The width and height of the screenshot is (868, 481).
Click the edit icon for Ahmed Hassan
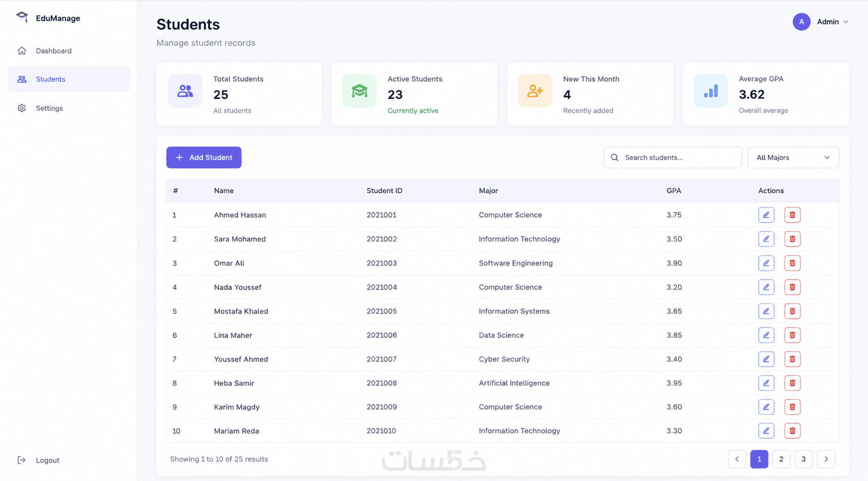point(766,215)
